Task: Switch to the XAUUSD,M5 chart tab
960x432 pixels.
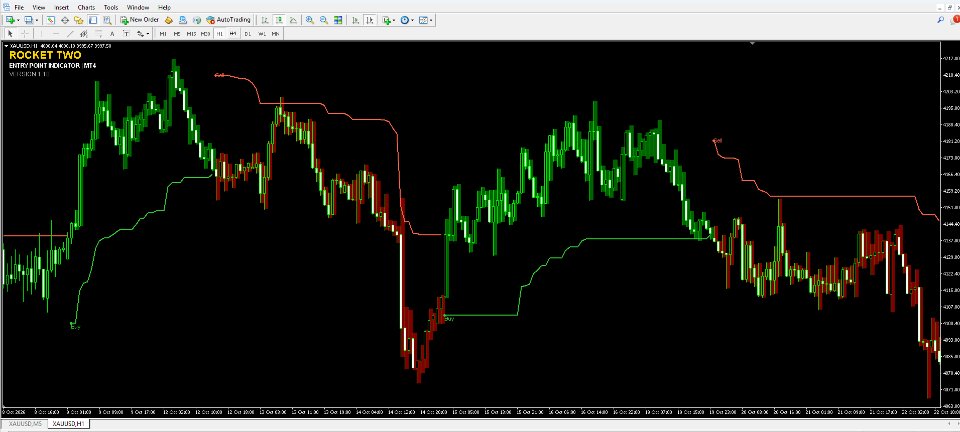Action: click(24, 423)
